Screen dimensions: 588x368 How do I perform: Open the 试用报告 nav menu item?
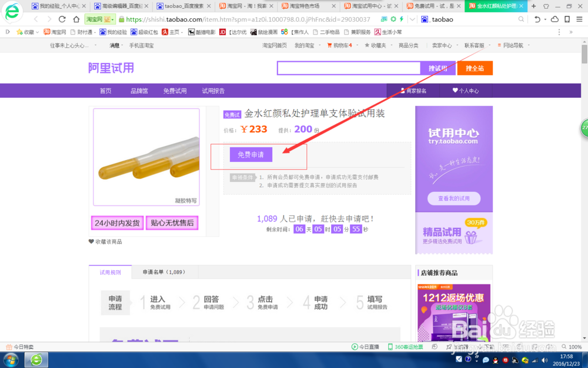213,91
